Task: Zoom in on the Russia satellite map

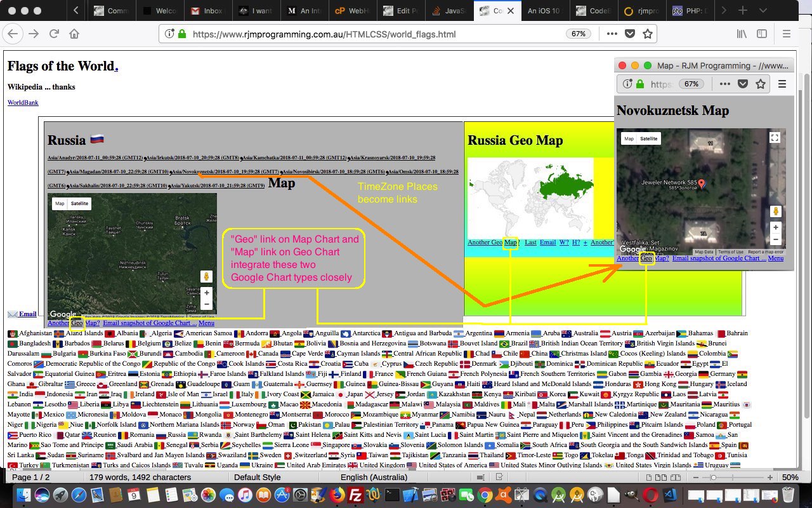Action: click(x=206, y=293)
